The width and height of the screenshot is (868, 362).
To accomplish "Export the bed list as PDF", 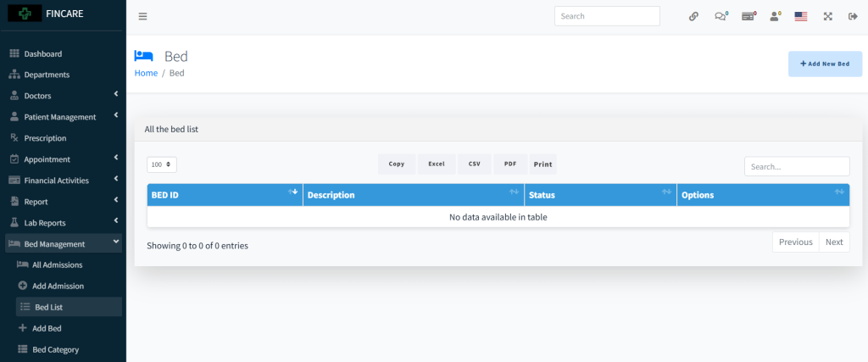I will (x=509, y=164).
